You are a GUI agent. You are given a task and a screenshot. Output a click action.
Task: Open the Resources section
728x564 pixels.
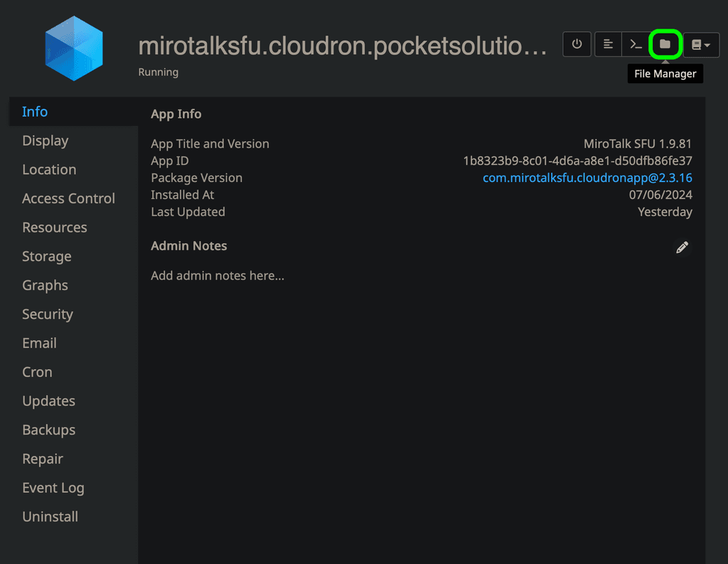click(x=55, y=228)
